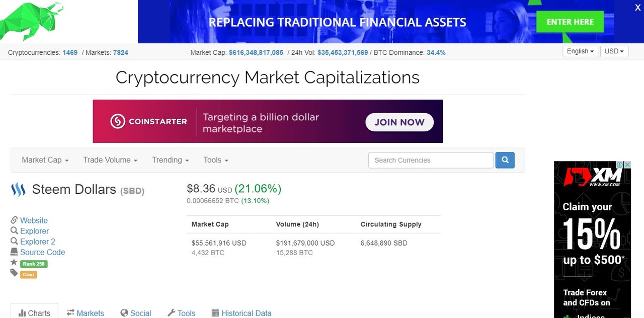Switch to the Historical Data tab
Viewport: 644px width, 318px height.
(242, 313)
